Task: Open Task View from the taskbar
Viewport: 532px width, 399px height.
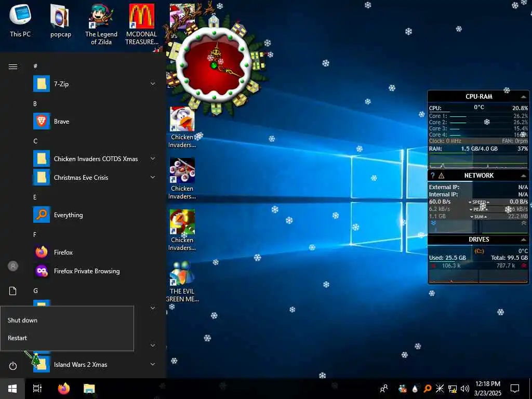Action: pyautogui.click(x=37, y=389)
